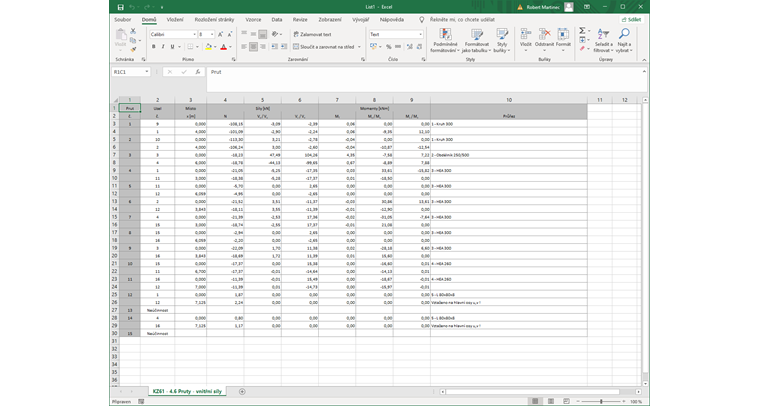Click Styly buňky button

[502, 40]
